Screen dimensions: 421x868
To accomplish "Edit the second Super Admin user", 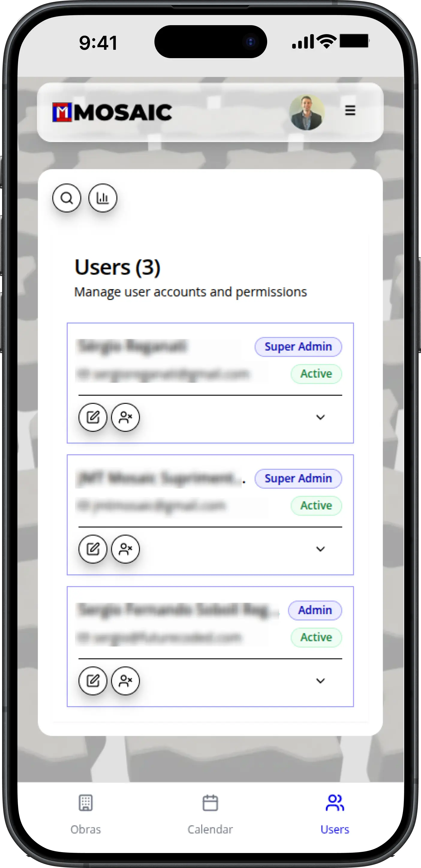I will point(93,549).
